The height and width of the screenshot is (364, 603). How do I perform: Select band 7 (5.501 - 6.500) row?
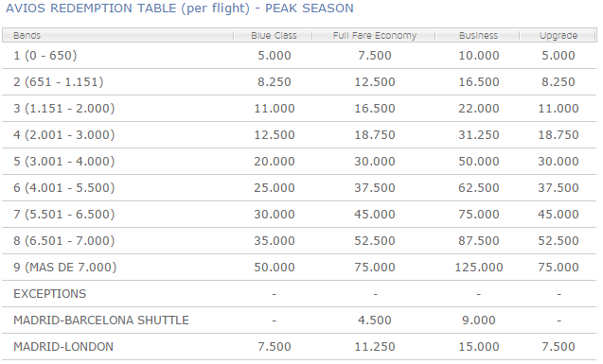click(299, 215)
